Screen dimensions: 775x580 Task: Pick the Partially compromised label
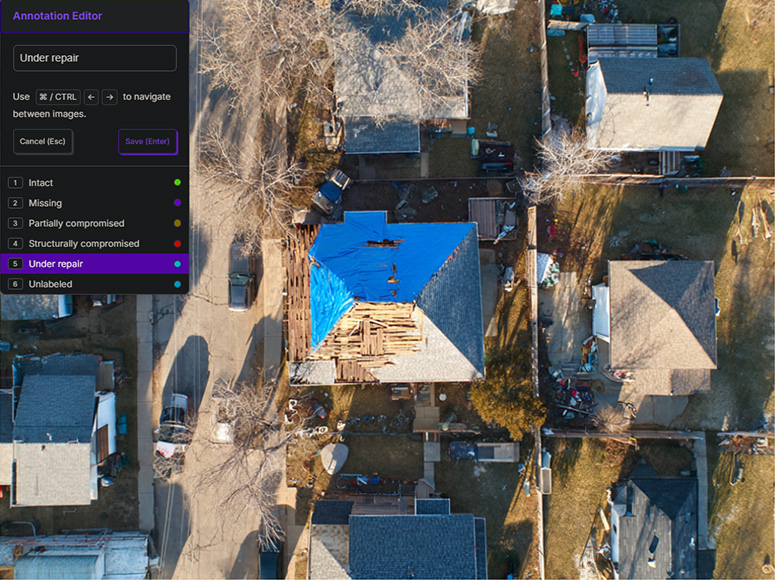76,223
